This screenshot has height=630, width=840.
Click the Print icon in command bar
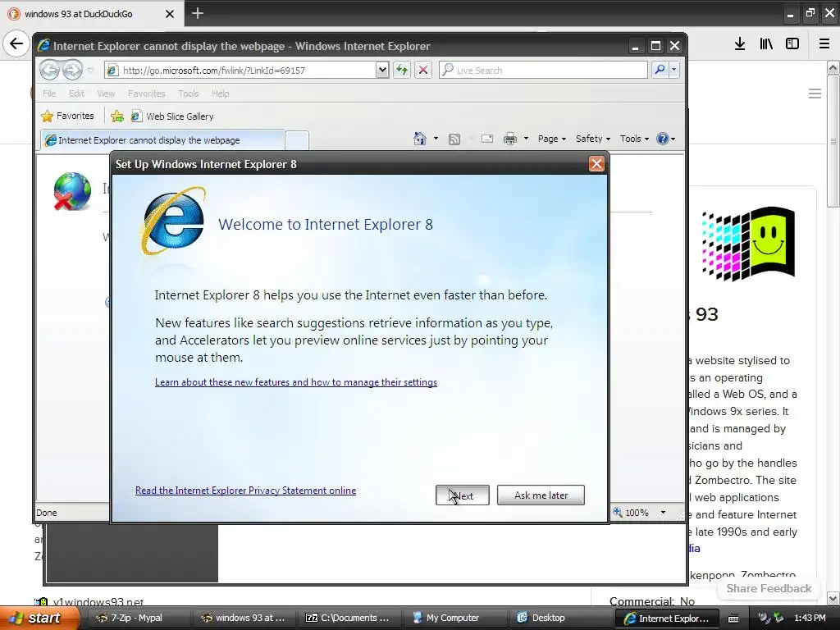(510, 139)
